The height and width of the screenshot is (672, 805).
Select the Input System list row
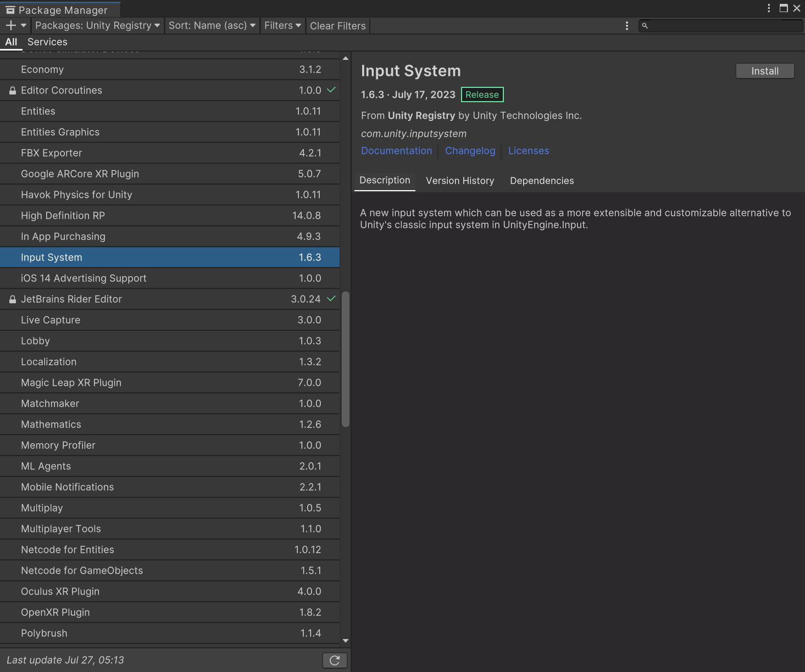pos(170,258)
